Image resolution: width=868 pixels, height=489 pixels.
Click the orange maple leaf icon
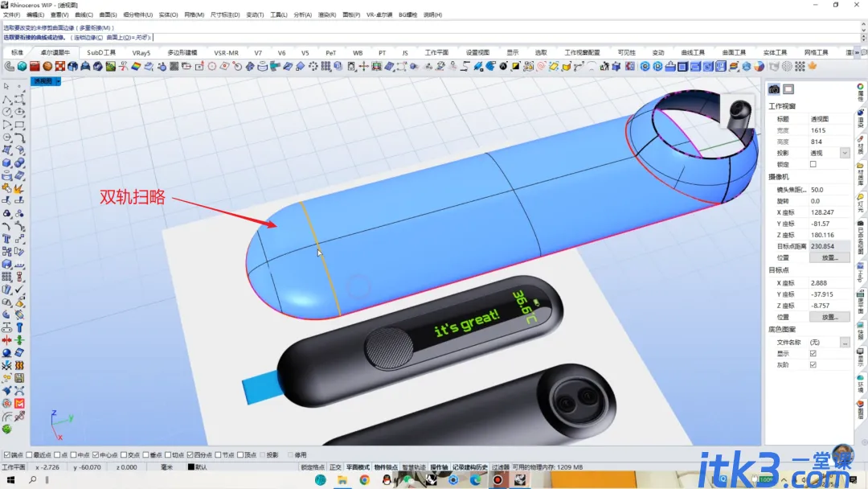click(x=813, y=67)
